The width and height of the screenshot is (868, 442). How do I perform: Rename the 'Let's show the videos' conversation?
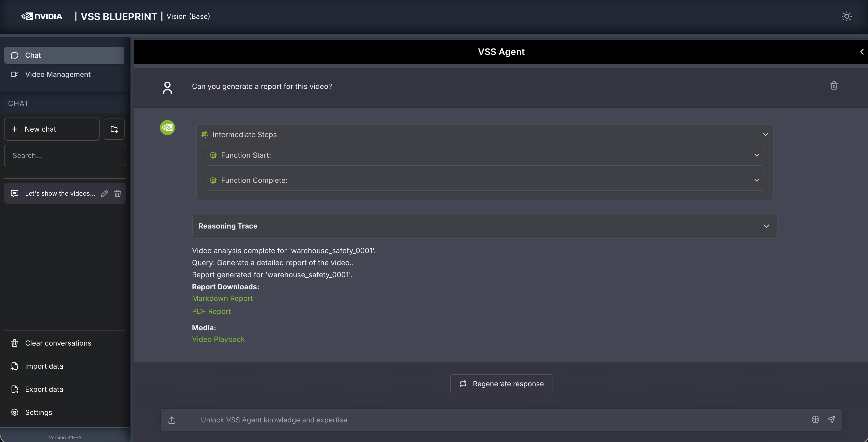(104, 193)
